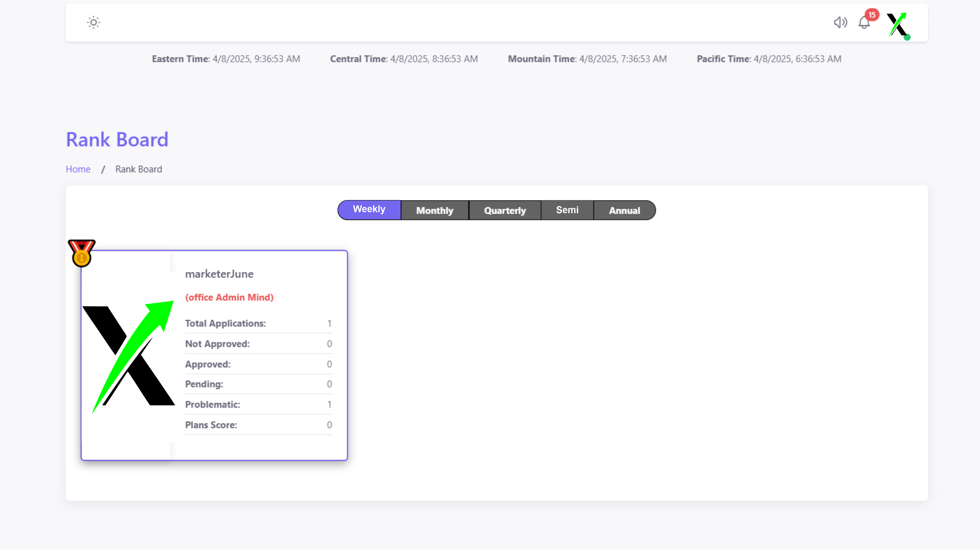
Task: Click the gold rank-one medal icon
Action: click(x=81, y=253)
